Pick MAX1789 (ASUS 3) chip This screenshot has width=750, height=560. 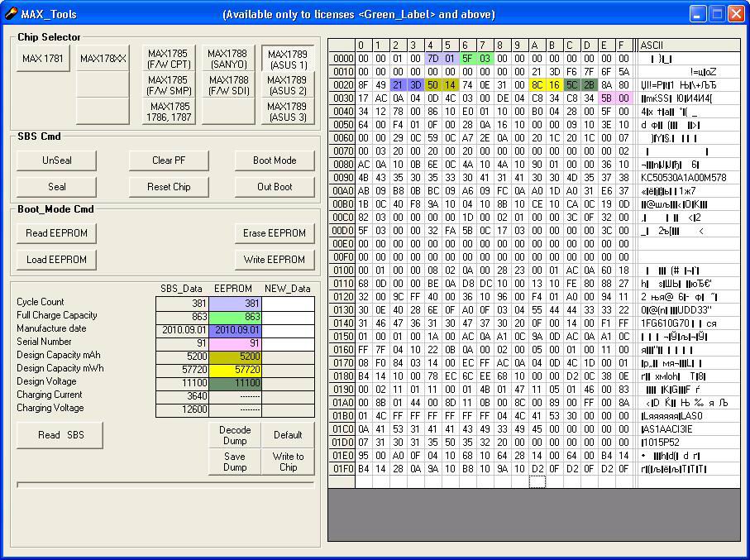tap(288, 112)
